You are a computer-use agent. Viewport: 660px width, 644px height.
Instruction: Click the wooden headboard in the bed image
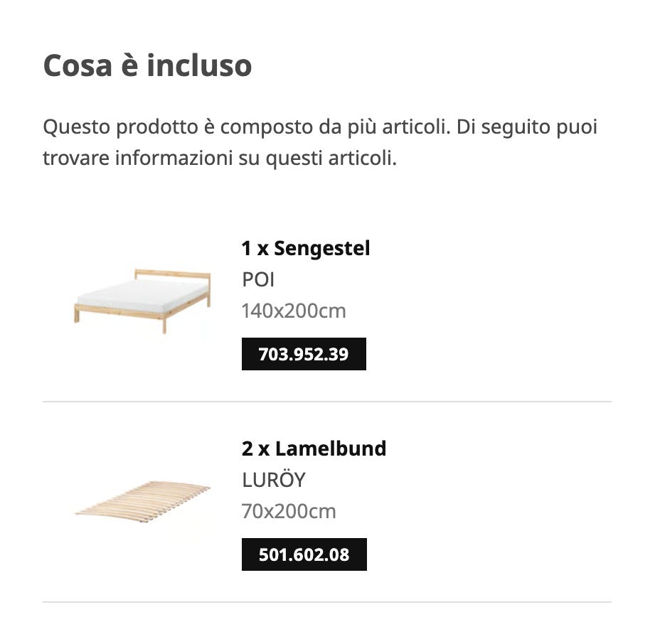click(173, 274)
